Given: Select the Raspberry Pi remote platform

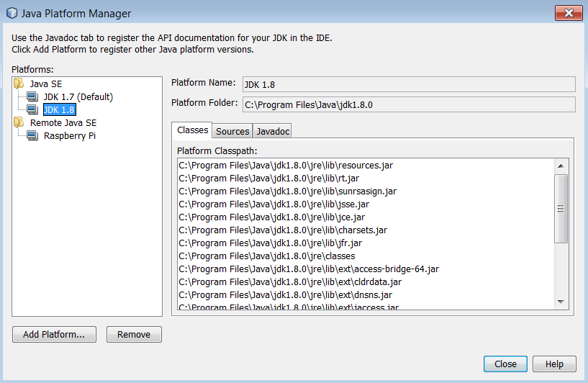Looking at the screenshot, I should point(70,135).
